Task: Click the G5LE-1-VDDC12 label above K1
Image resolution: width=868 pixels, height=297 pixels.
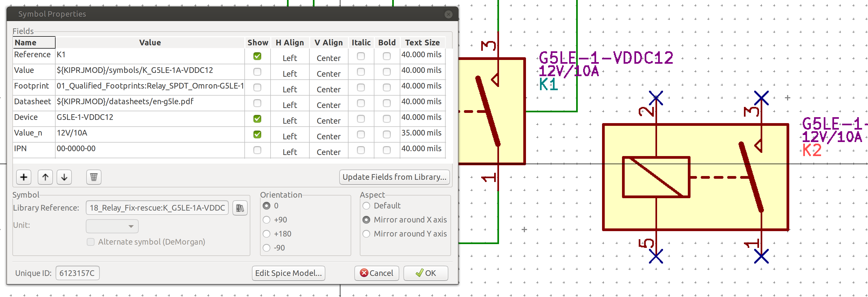Action: 606,58
